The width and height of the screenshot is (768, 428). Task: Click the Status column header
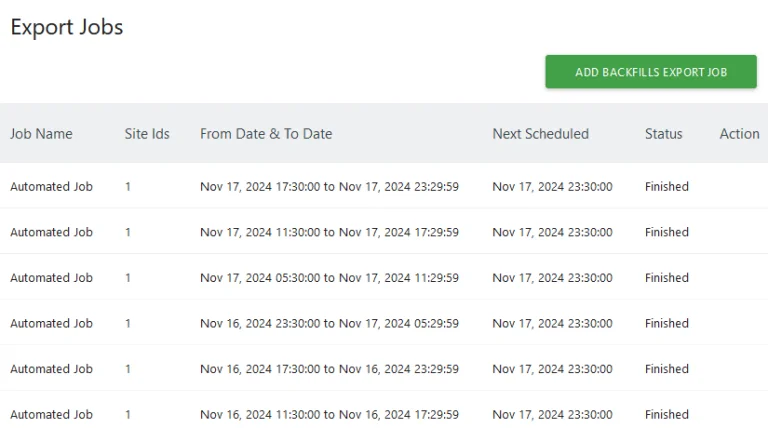pyautogui.click(x=664, y=134)
